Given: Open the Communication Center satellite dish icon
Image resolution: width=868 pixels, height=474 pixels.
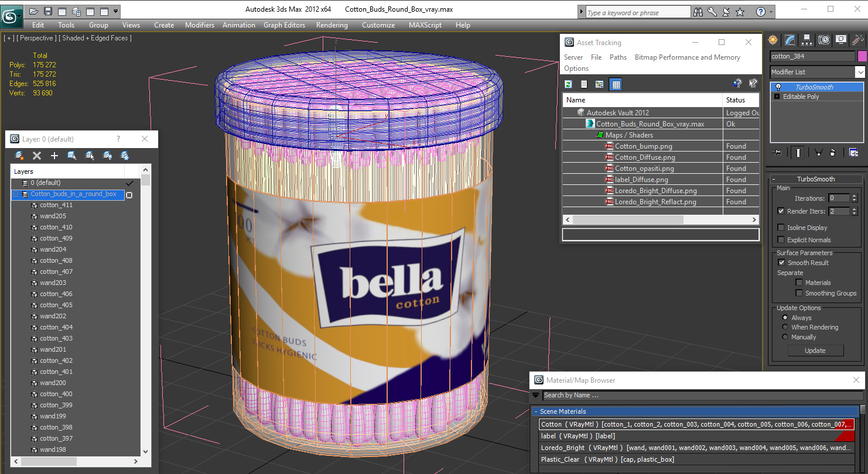Looking at the screenshot, I should pyautogui.click(x=726, y=12).
